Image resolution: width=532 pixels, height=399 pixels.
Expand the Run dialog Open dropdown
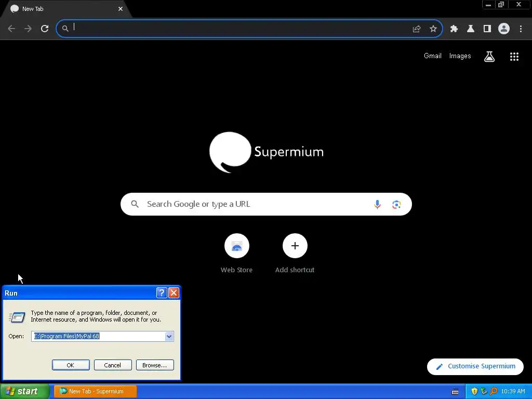coord(169,336)
